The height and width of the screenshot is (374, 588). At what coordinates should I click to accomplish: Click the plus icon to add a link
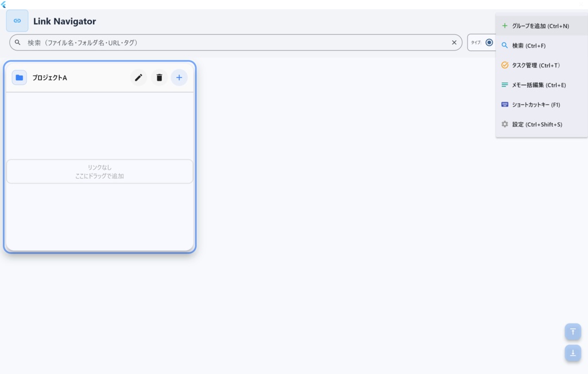pyautogui.click(x=179, y=77)
